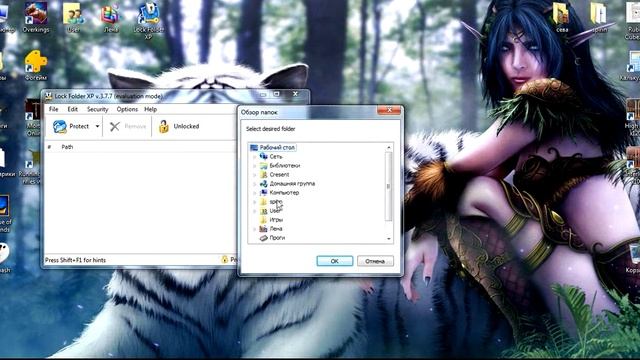Click OK in the folder browse dialog

(335, 261)
